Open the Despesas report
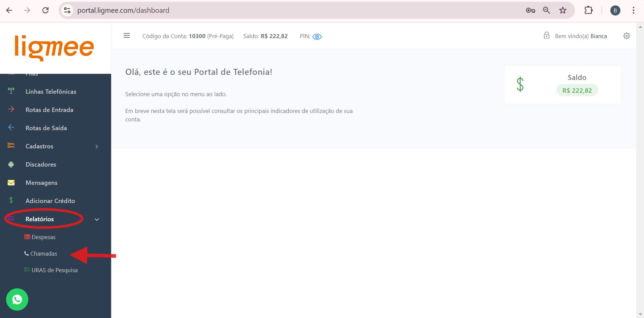 pos(43,237)
